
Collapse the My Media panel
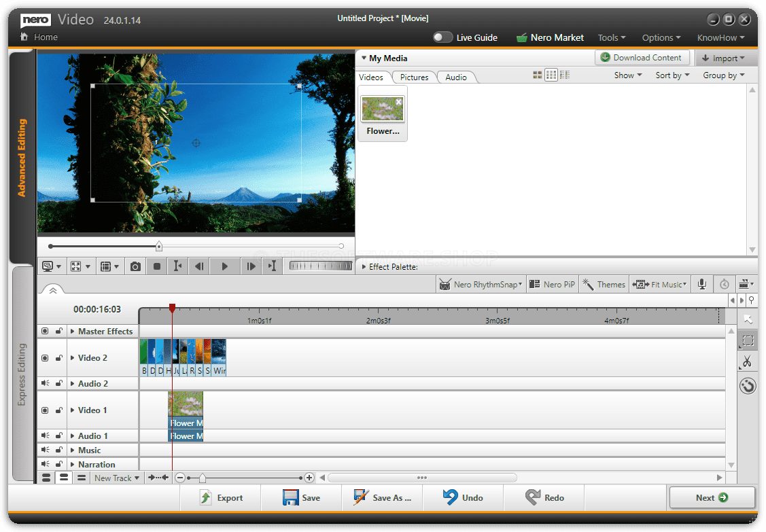364,58
